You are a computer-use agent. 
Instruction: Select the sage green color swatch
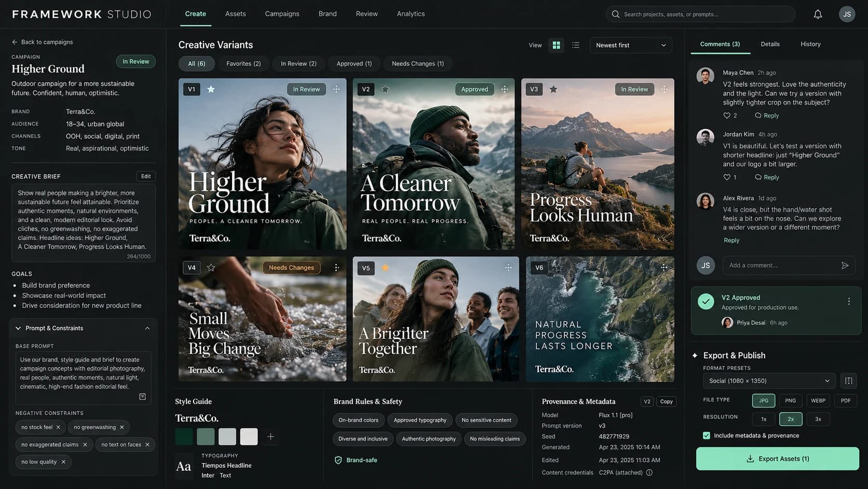(x=206, y=437)
